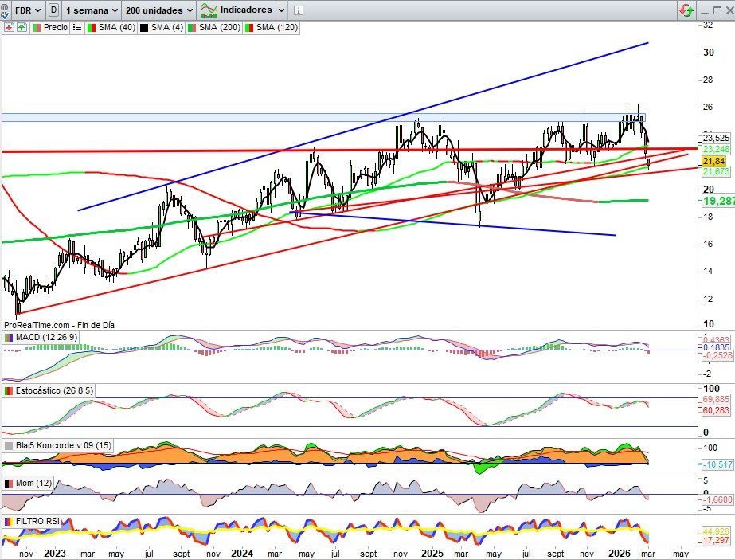Viewport: 735px width, 560px height.
Task: Click the green up arrow icon
Action: click(22, 28)
